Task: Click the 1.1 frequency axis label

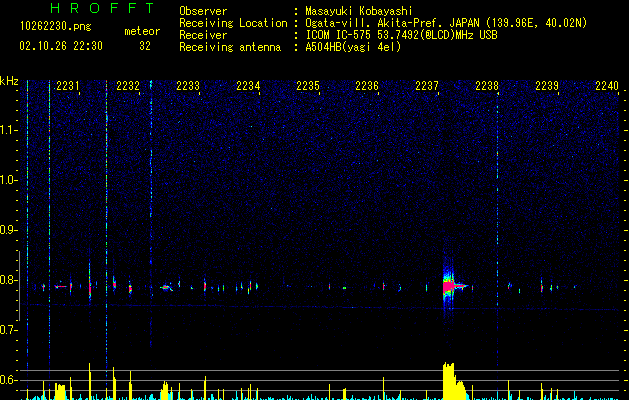Action: (x=9, y=130)
